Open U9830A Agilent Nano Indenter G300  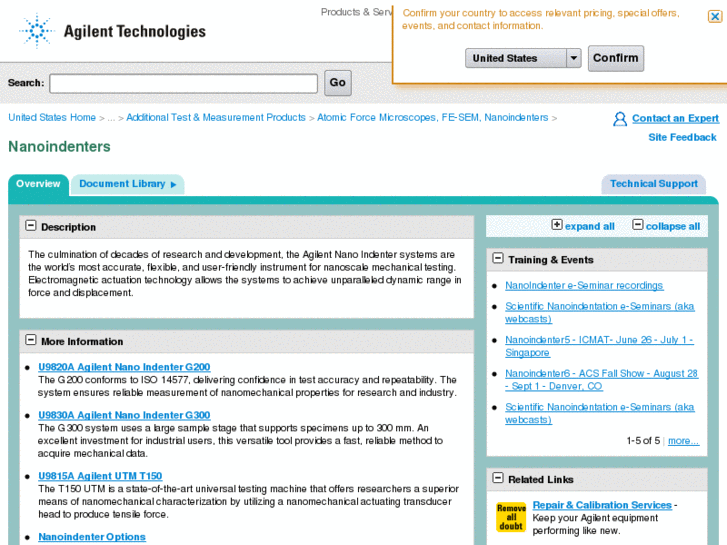point(124,416)
